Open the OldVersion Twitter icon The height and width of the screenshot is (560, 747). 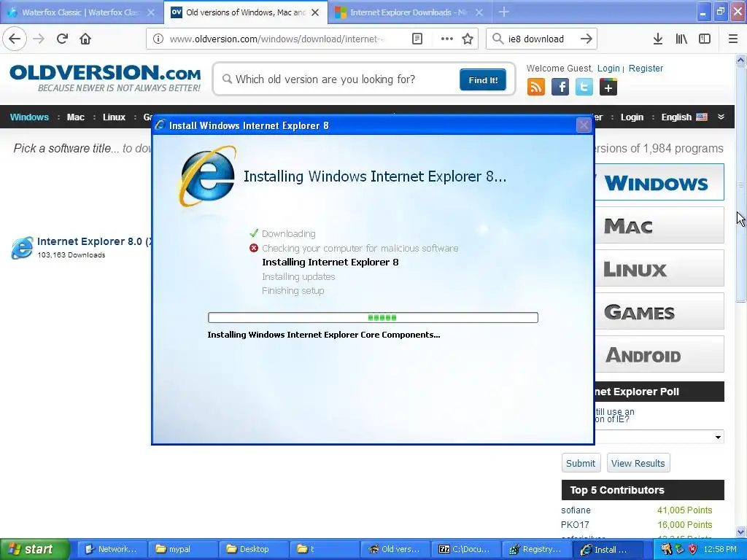[x=584, y=87]
